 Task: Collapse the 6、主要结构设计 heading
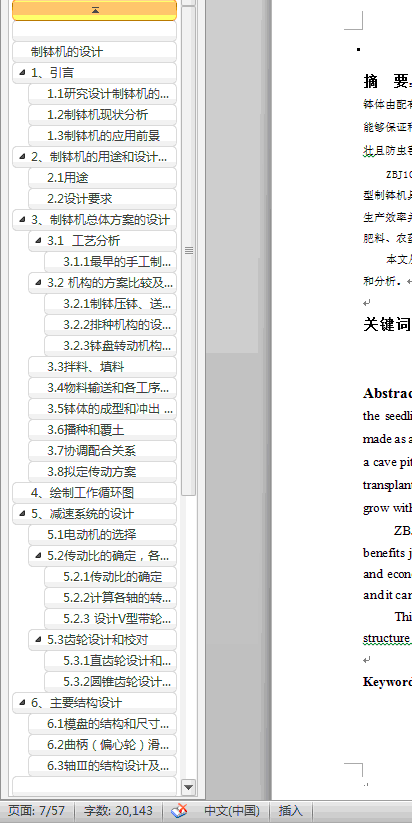tap(22, 702)
